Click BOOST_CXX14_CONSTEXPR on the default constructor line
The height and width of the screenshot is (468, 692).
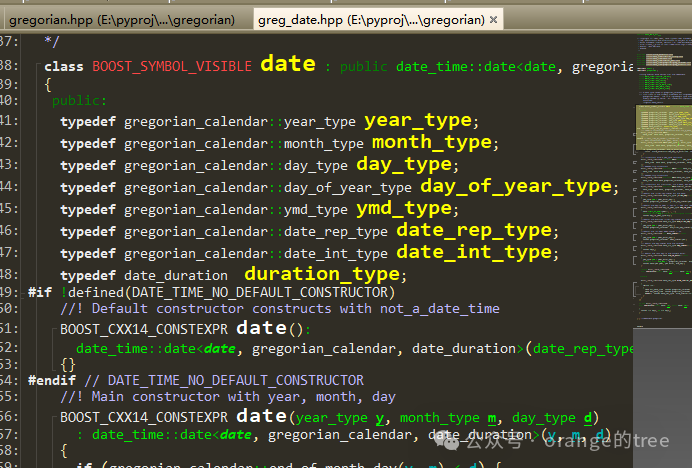click(144, 329)
